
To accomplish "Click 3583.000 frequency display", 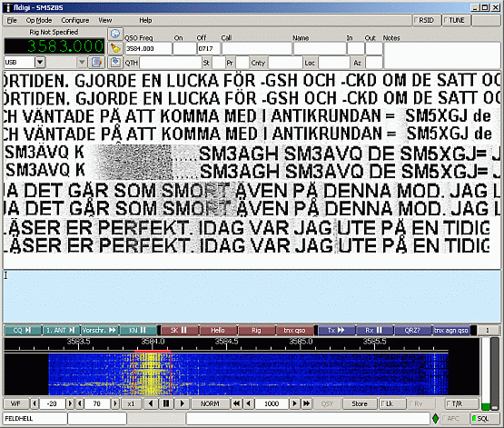I will pyautogui.click(x=54, y=46).
